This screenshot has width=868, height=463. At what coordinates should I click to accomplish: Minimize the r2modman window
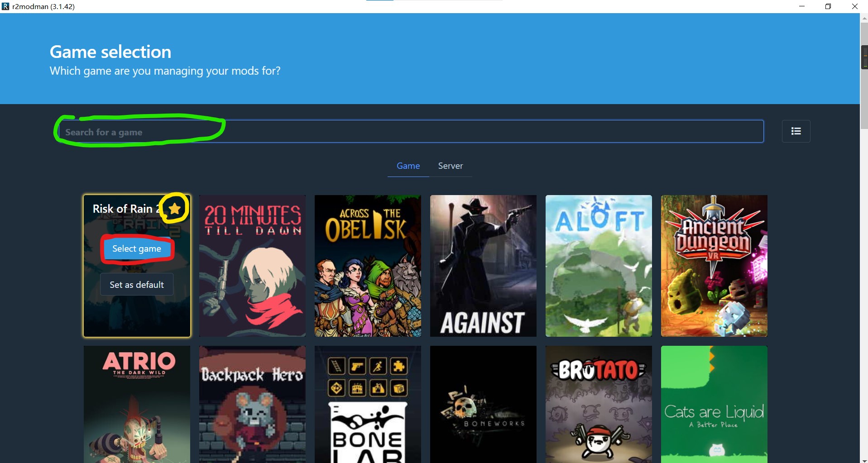pos(802,6)
